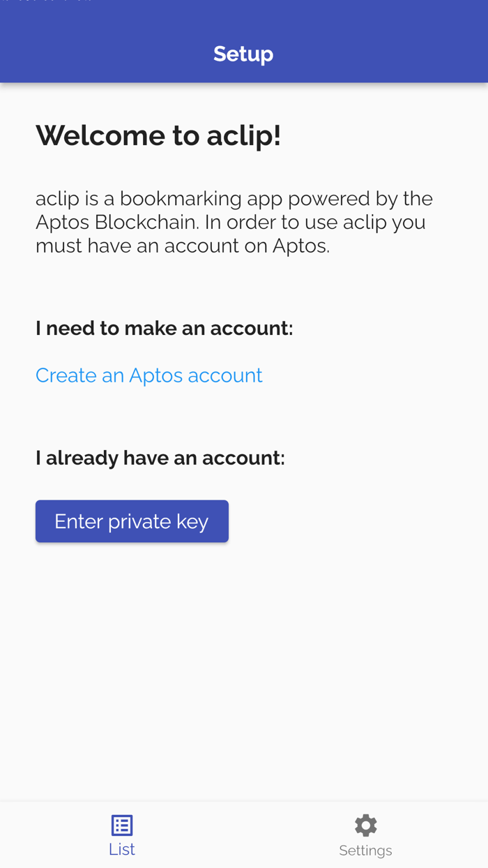Tap the status bar at the top

(244, 3)
